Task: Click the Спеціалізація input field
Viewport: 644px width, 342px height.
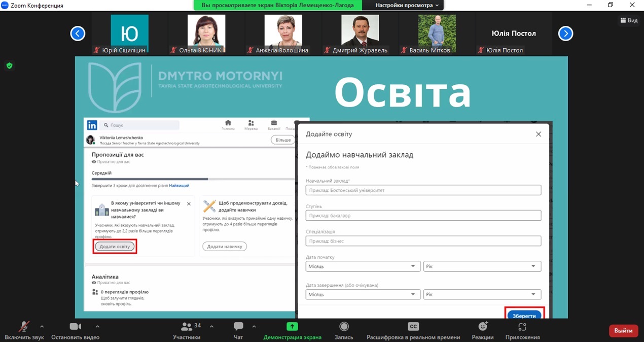Action: tap(423, 241)
